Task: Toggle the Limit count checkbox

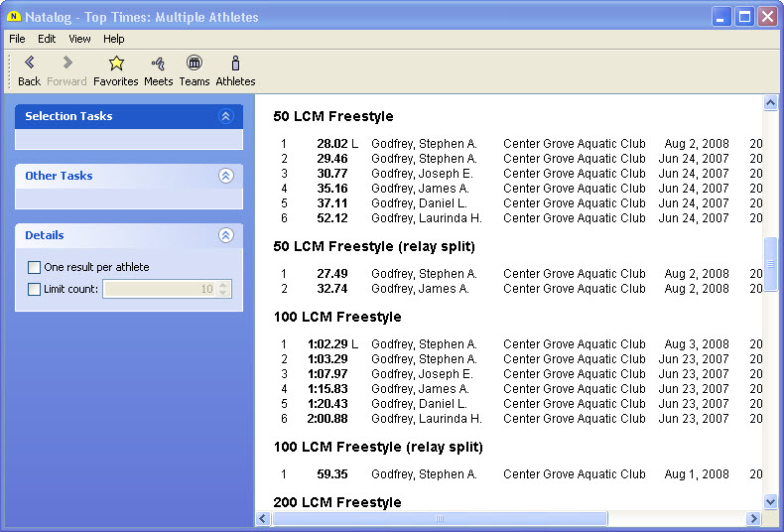Action: pos(35,289)
